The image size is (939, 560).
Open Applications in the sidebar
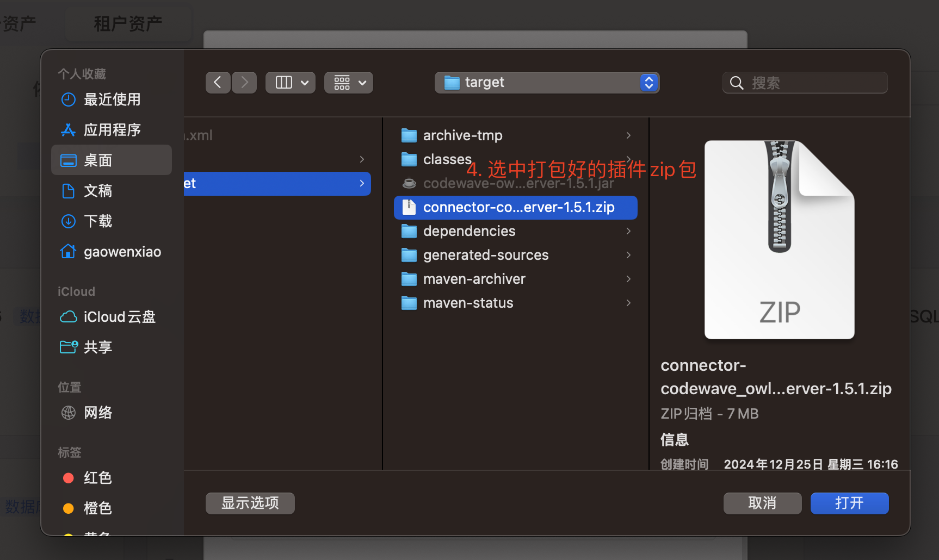point(112,130)
